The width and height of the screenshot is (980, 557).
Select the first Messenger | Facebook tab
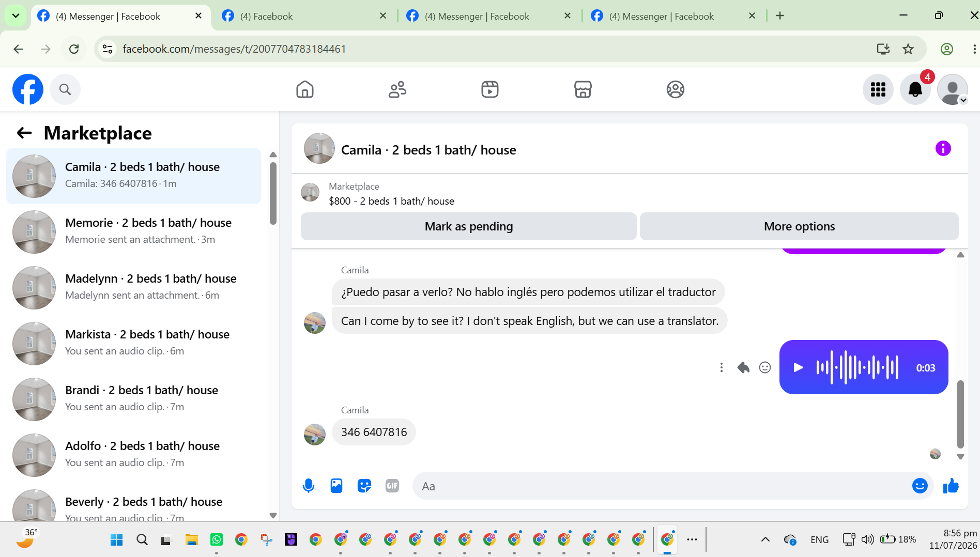tap(120, 16)
